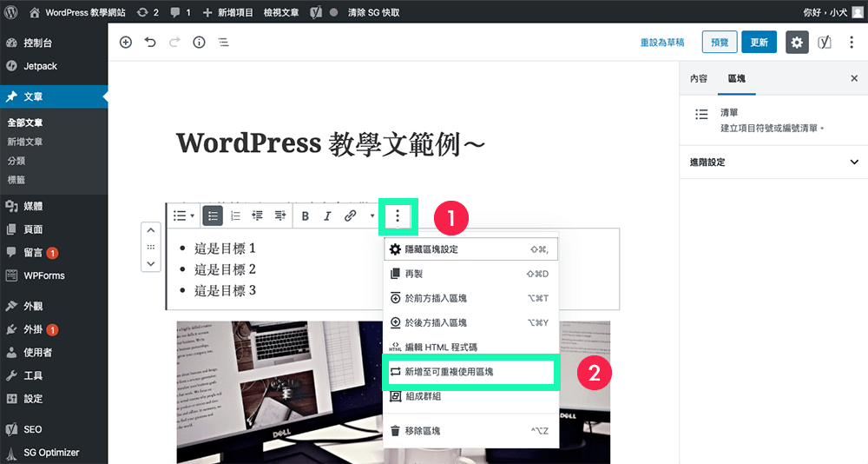
Task: Toggle bold formatting
Action: (305, 216)
